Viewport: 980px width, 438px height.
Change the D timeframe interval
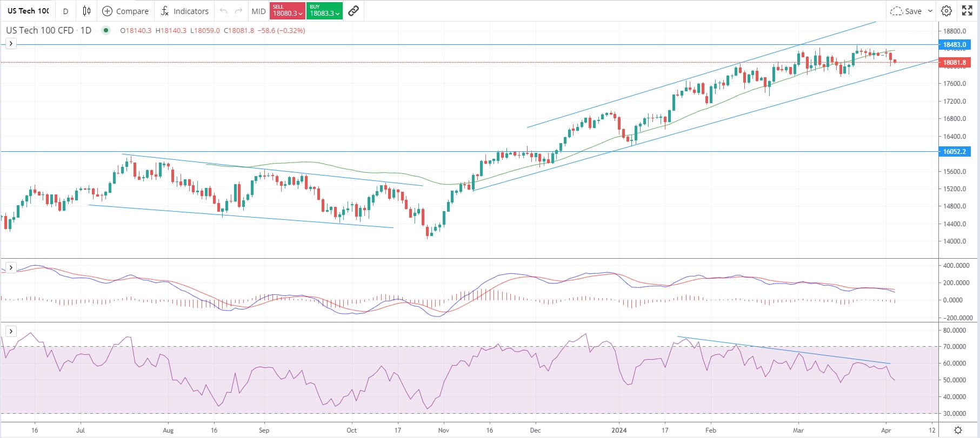(x=65, y=11)
